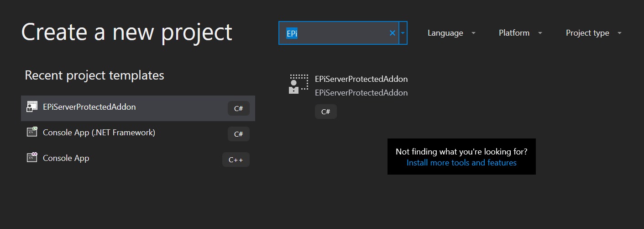Click the gray EPiServerProtectedAddon description in results

click(361, 93)
